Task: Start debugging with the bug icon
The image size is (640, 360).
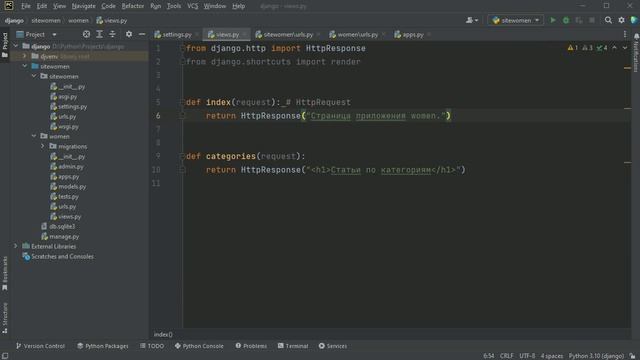Action: click(x=566, y=20)
